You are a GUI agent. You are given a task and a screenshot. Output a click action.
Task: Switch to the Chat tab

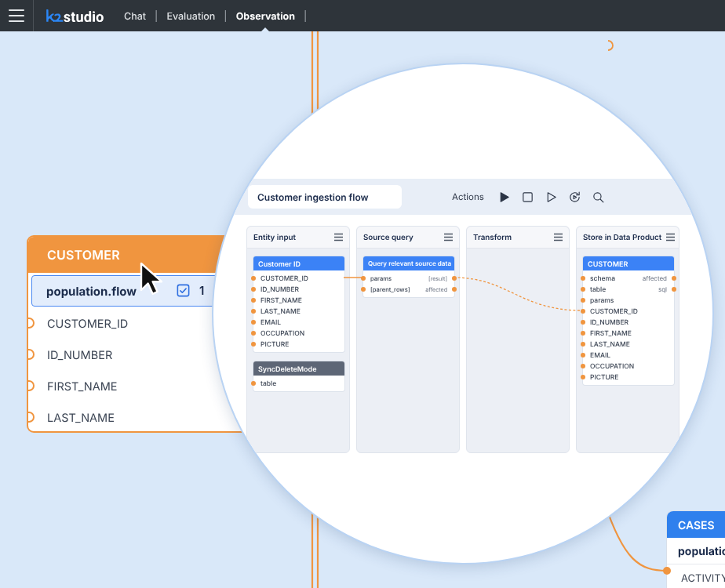(x=134, y=16)
